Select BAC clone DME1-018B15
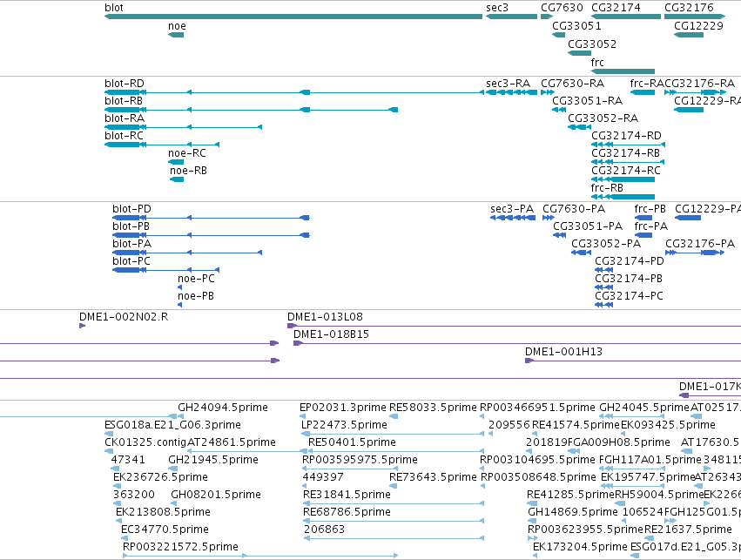Screen dimensions: 741x560 [517, 343]
